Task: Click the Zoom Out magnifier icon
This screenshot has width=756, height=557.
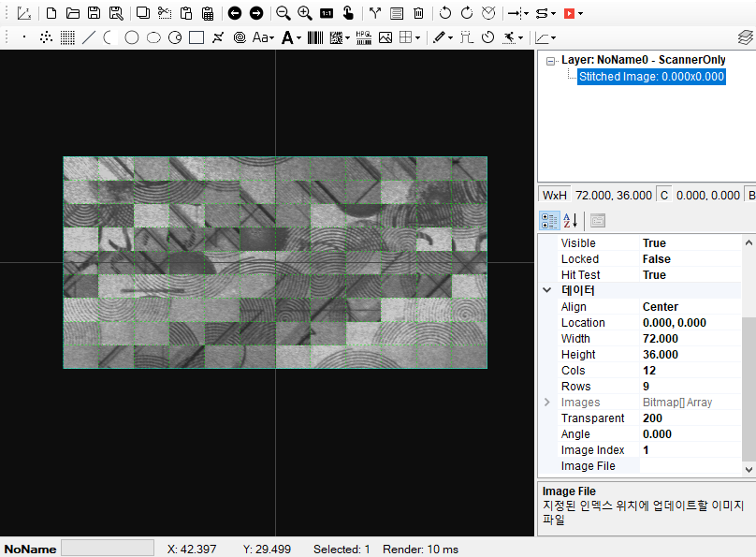Action: coord(283,13)
